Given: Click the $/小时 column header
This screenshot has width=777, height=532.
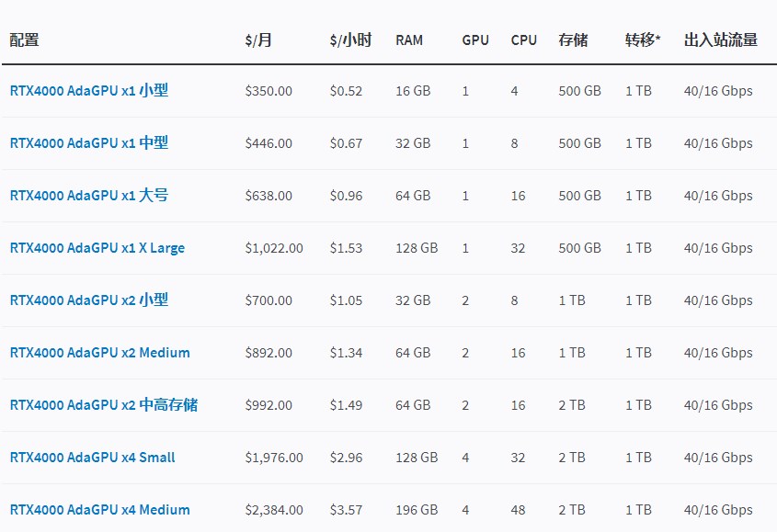Looking at the screenshot, I should [x=351, y=40].
